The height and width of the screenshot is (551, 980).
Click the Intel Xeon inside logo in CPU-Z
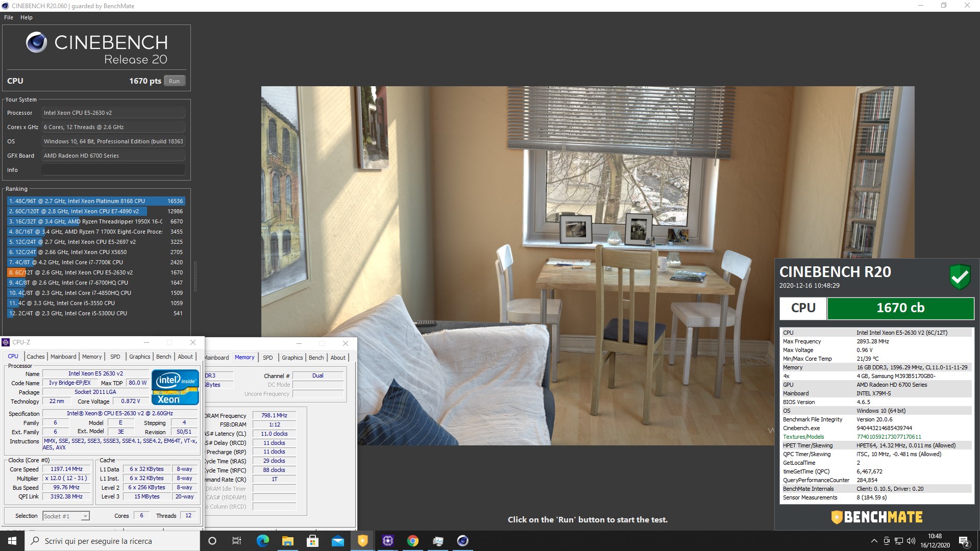(175, 387)
